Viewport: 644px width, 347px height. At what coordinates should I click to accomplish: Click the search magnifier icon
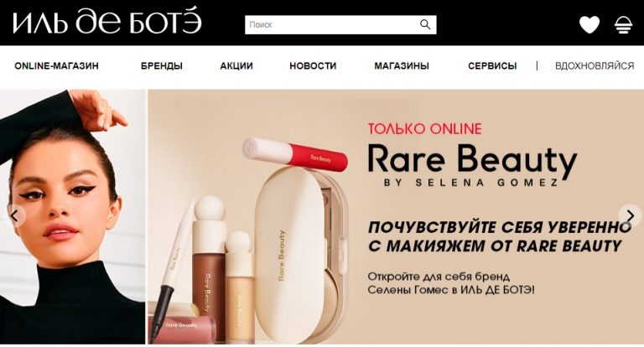click(425, 24)
